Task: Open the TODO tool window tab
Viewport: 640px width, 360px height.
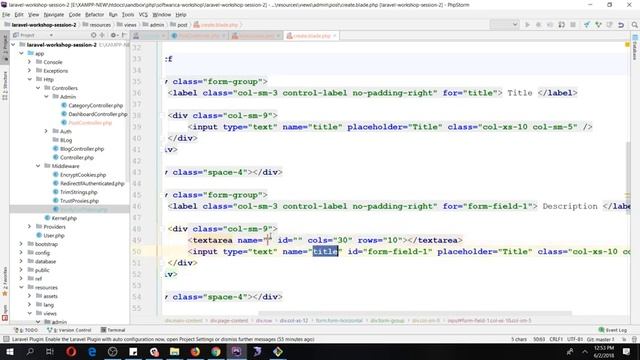Action: (26, 330)
